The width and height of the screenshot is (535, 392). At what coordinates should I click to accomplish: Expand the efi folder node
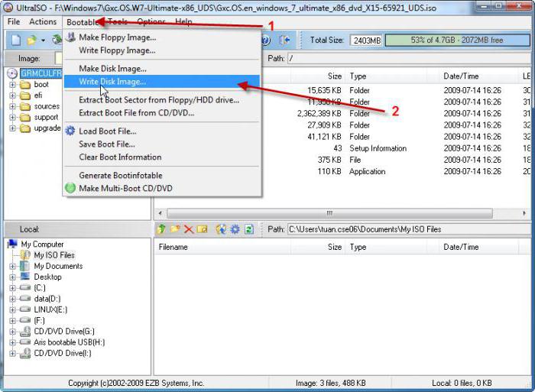[x=13, y=96]
